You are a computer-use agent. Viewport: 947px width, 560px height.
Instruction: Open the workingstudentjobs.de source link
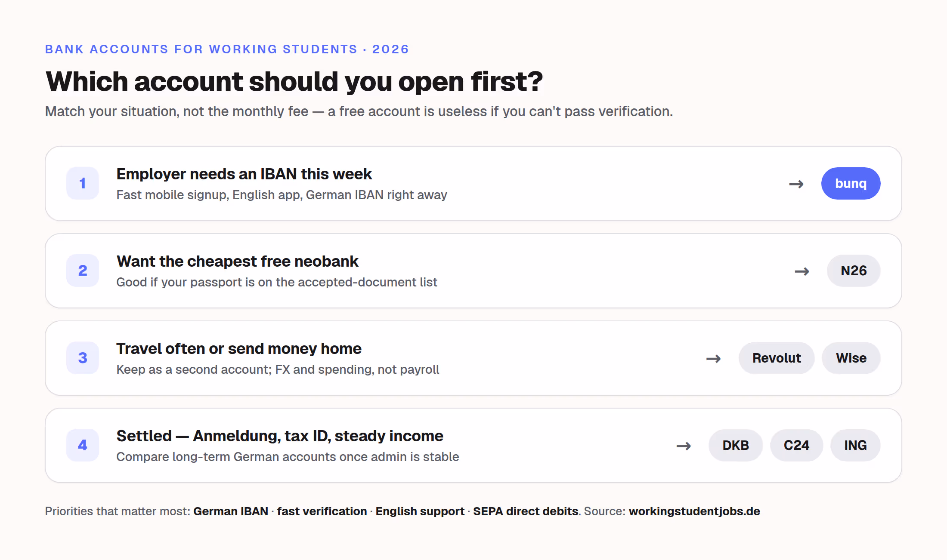(x=694, y=511)
